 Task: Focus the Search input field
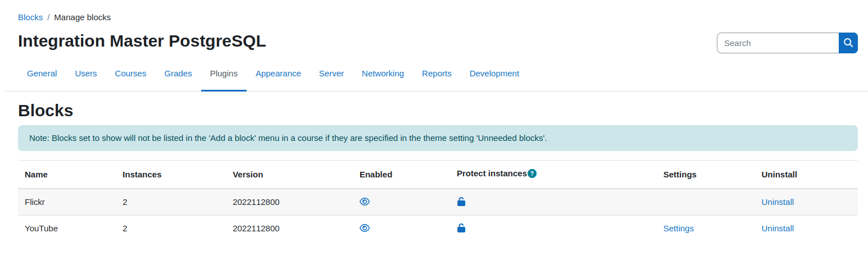click(x=778, y=43)
